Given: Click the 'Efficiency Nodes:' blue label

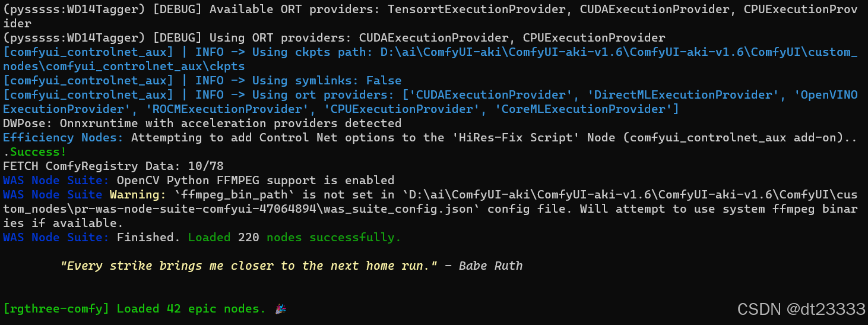Looking at the screenshot, I should pos(64,138).
